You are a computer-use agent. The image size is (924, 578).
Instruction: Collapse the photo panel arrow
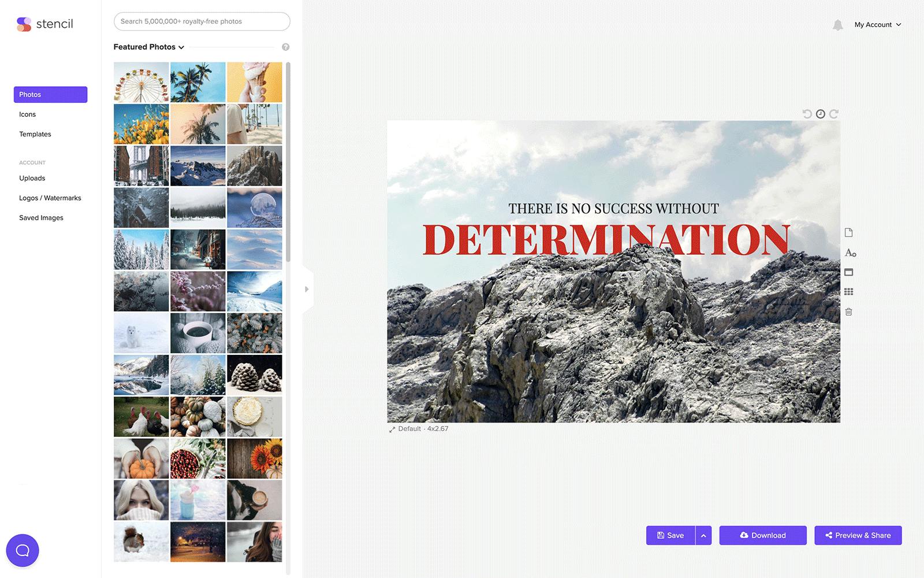click(307, 289)
